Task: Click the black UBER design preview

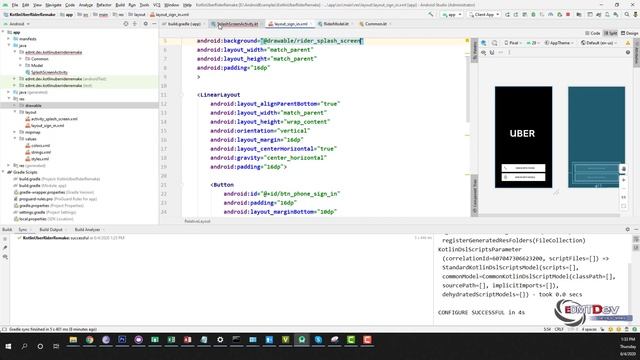Action: coord(523,137)
